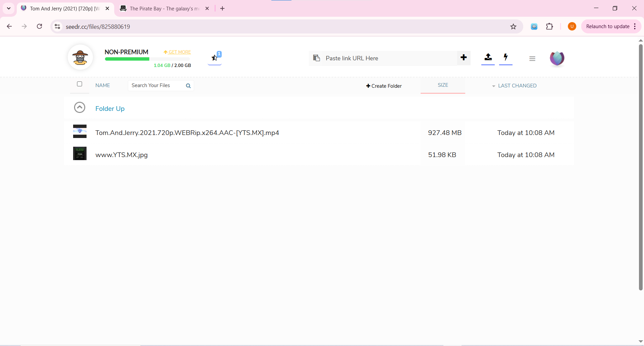This screenshot has width=644, height=346.
Task: Click the NON-PREMIUM account label
Action: tap(126, 52)
